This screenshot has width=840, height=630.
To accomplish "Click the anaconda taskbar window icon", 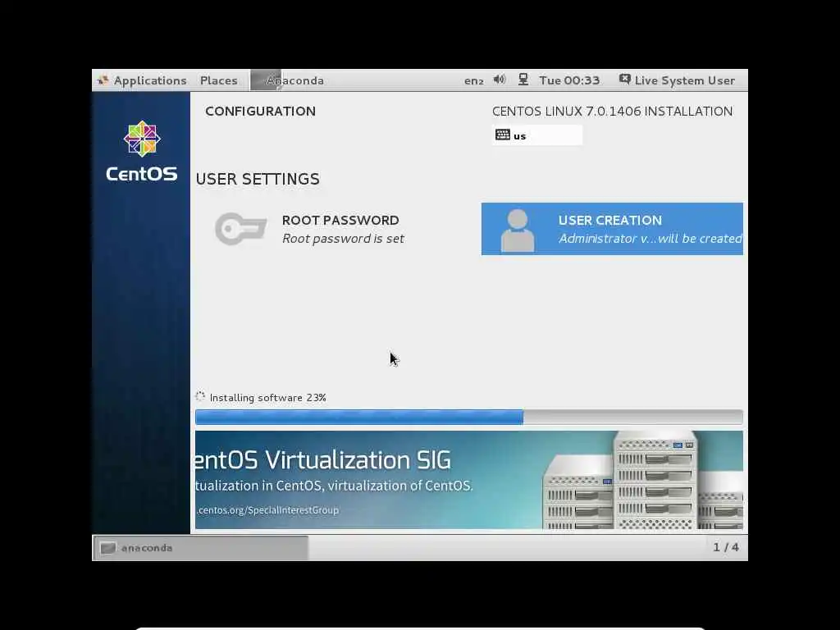I will pyautogui.click(x=108, y=547).
